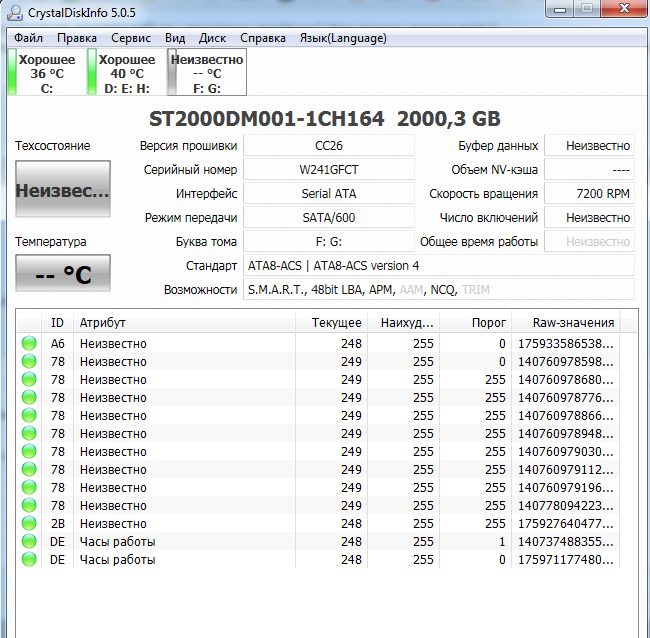Open the Диск menu
This screenshot has height=638, width=650.
tap(212, 38)
